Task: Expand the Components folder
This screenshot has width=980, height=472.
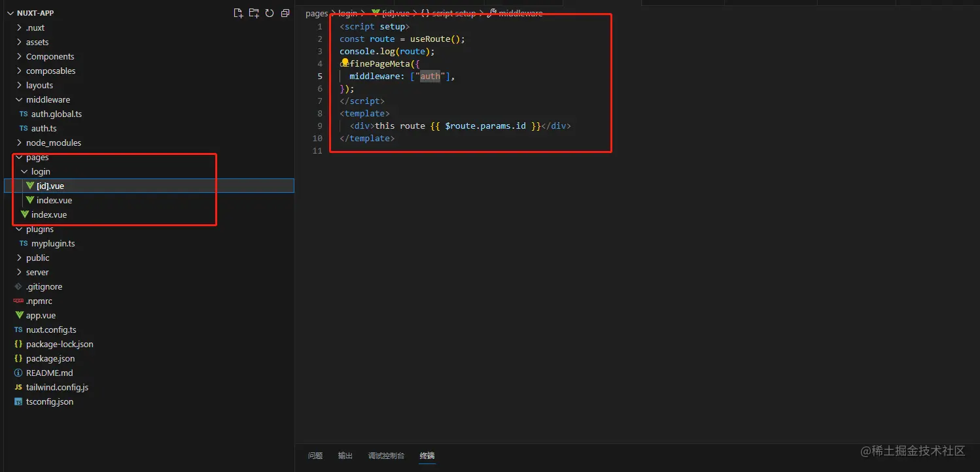Action: (19, 56)
